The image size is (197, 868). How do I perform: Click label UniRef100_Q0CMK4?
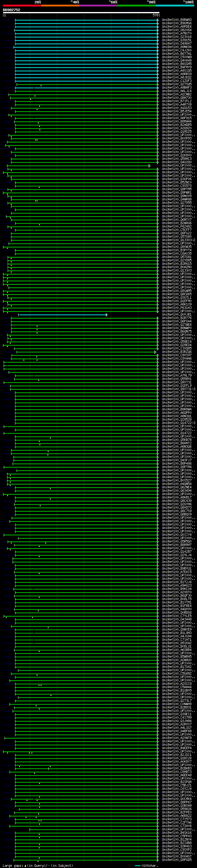click(177, 799)
